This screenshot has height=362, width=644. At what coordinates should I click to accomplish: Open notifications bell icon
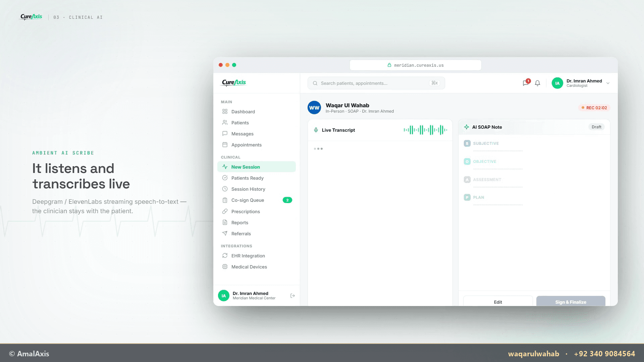(537, 83)
